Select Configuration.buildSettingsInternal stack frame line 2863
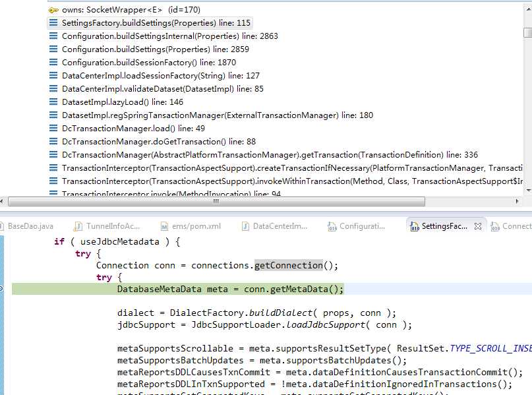This screenshot has height=395, width=532. coord(169,36)
